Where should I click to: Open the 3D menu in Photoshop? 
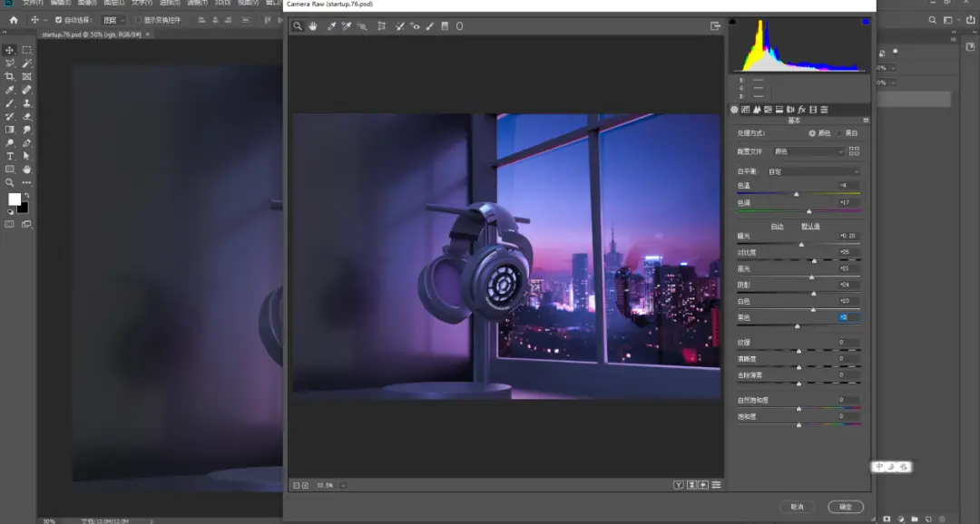222,3
